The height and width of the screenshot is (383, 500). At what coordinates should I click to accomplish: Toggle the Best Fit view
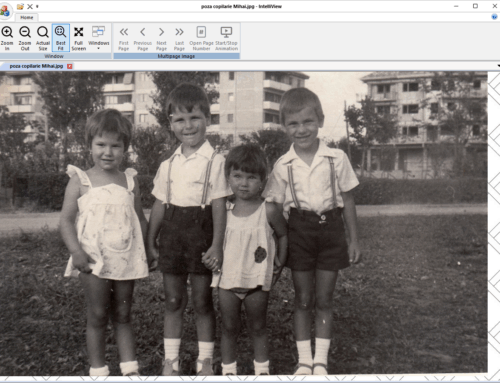pos(61,38)
